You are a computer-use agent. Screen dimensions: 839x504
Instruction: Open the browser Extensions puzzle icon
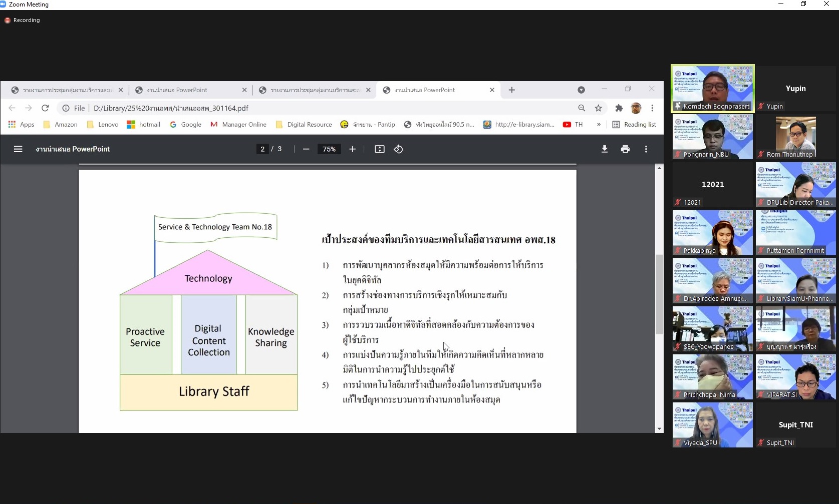619,108
